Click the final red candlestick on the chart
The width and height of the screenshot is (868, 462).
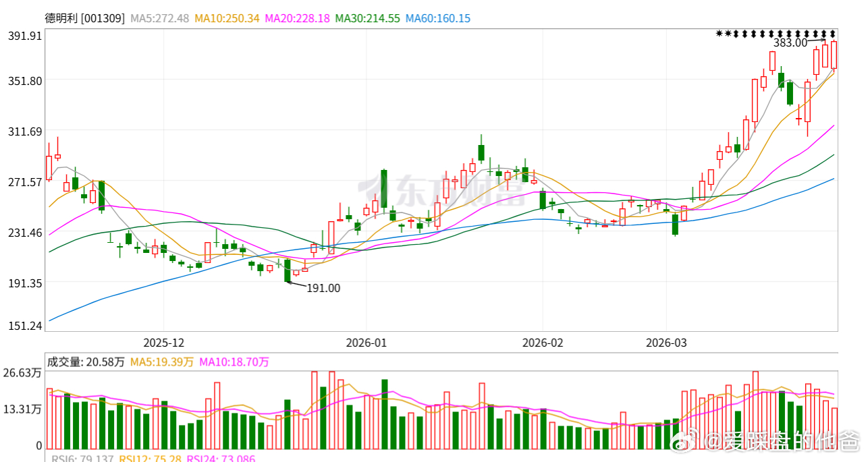coord(834,55)
